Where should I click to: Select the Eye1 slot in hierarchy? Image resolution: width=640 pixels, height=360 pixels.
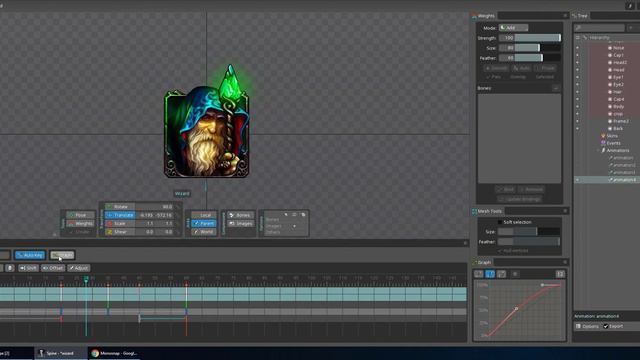tap(618, 77)
